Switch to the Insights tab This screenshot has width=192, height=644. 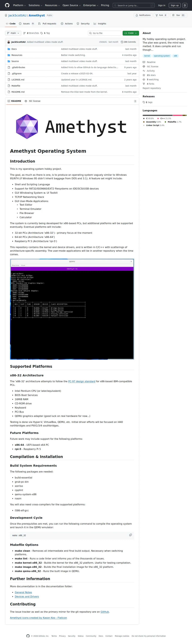(x=100, y=24)
